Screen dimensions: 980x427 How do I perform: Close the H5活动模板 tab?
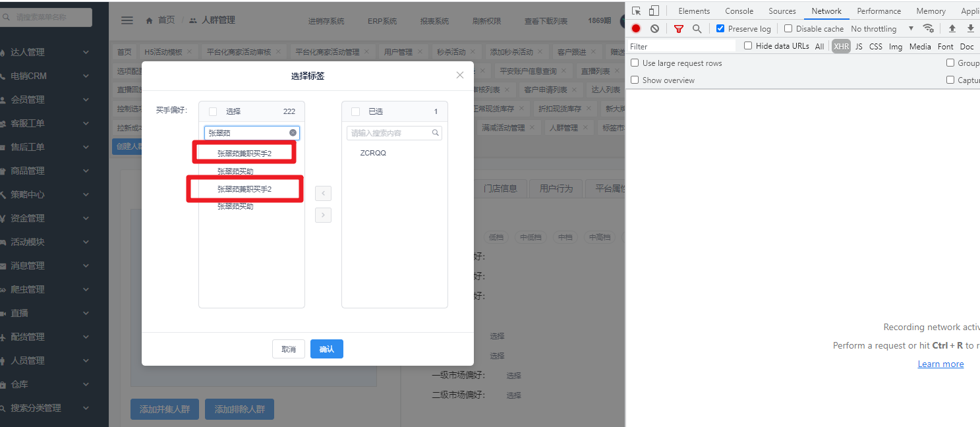pos(190,52)
